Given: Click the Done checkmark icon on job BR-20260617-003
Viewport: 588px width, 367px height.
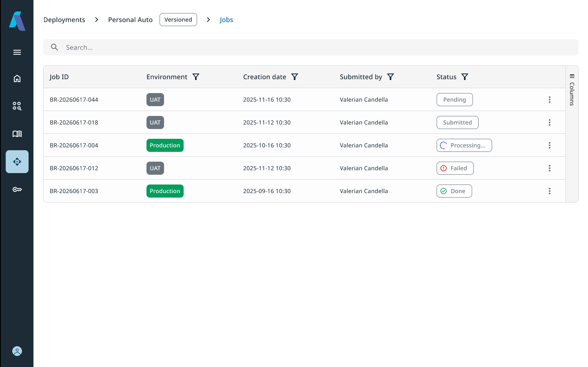Looking at the screenshot, I should 444,191.
